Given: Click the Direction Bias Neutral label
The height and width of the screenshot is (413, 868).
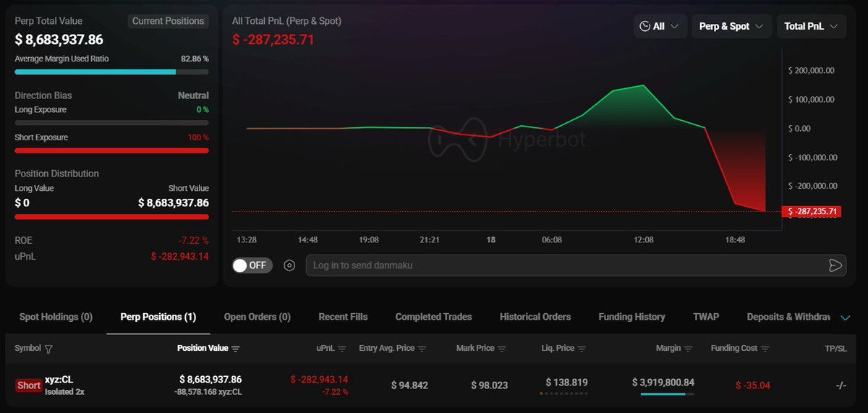Looking at the screenshot, I should click(x=193, y=95).
